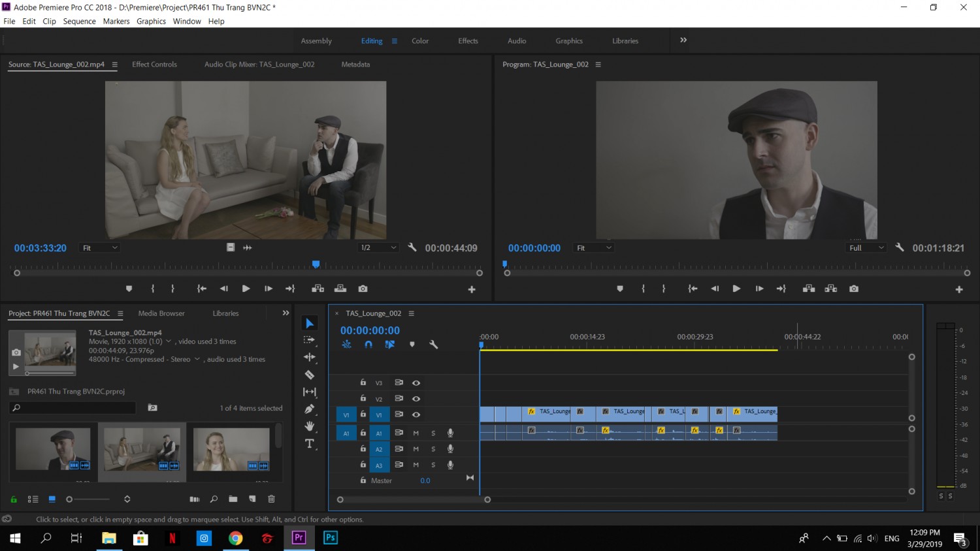The width and height of the screenshot is (980, 551).
Task: Toggle V3 track output eye
Action: click(x=416, y=383)
